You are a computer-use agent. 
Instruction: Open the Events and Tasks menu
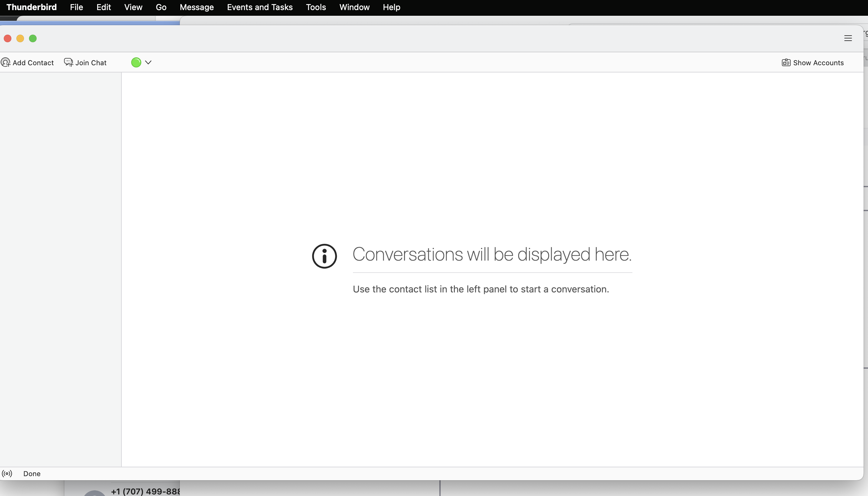coord(260,7)
